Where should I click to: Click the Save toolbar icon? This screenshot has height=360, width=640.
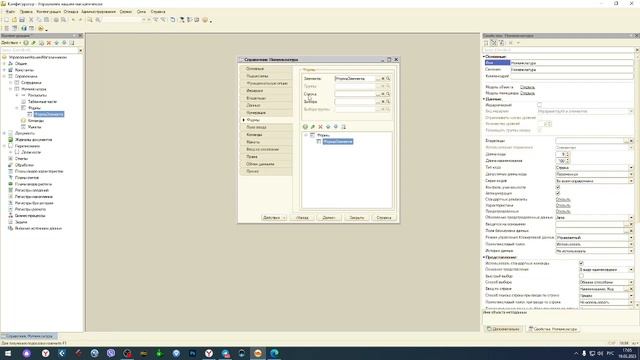(22, 20)
